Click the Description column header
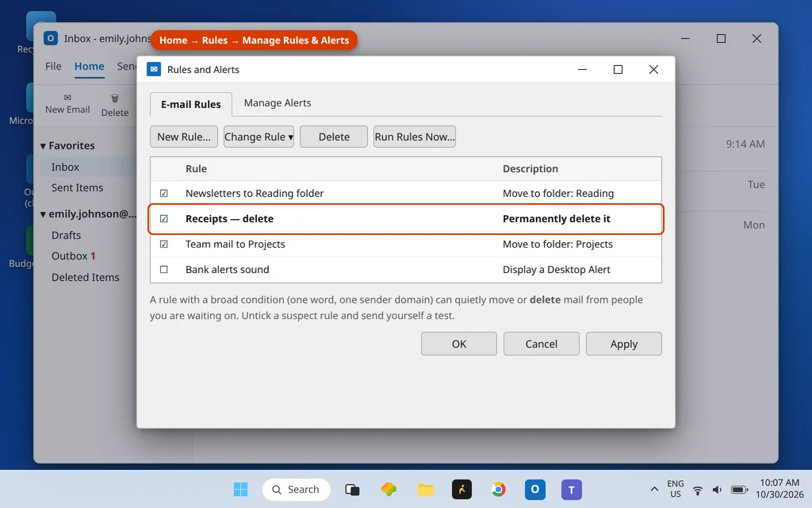The width and height of the screenshot is (812, 508). [530, 168]
